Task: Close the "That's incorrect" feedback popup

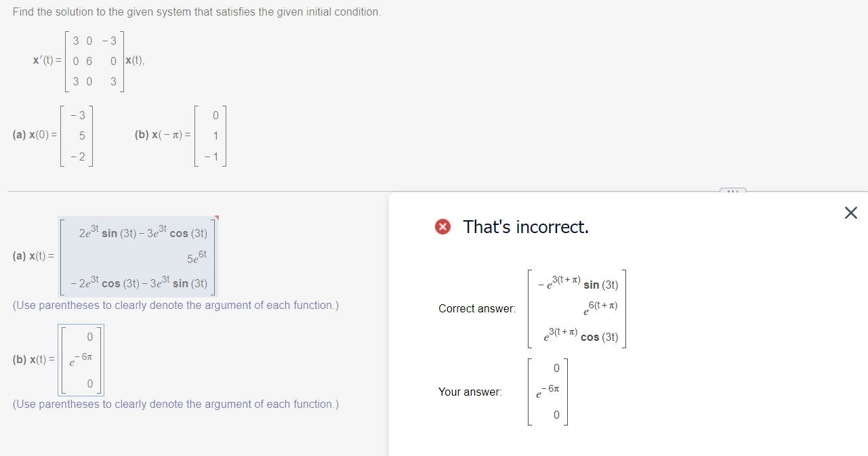Action: (x=851, y=213)
